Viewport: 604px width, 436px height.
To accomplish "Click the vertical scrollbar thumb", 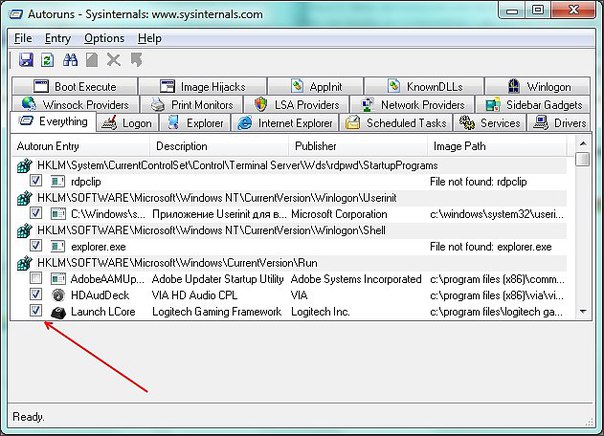I will coord(583,159).
